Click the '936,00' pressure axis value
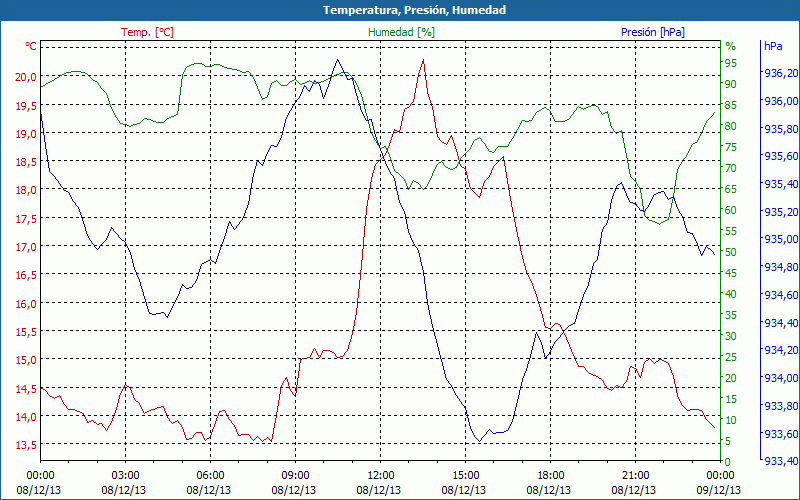The width and height of the screenshot is (800, 500). tap(781, 101)
